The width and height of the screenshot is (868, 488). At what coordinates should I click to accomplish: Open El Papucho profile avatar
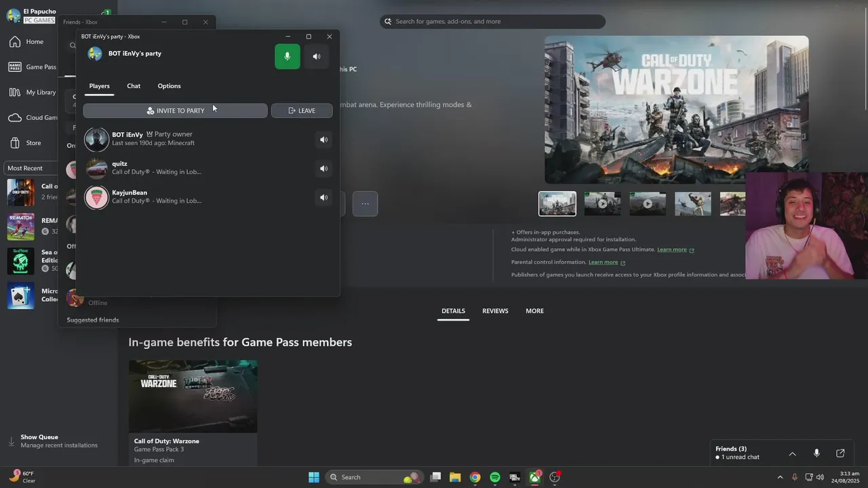point(14,16)
